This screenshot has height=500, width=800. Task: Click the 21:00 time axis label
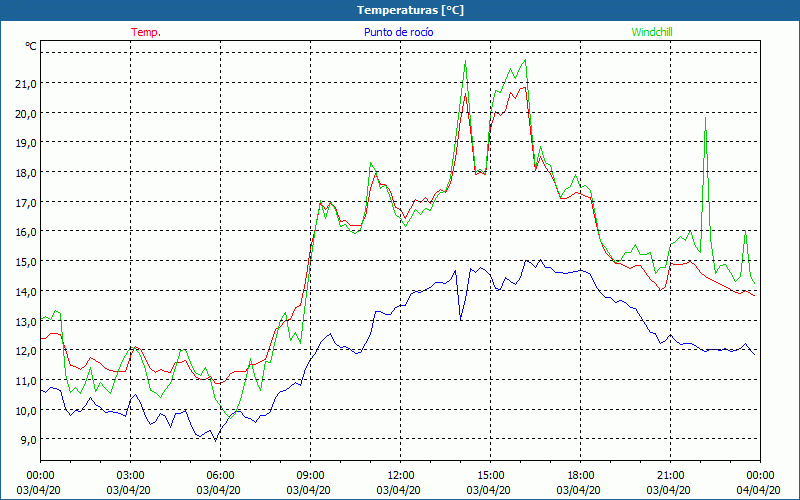tap(670, 476)
